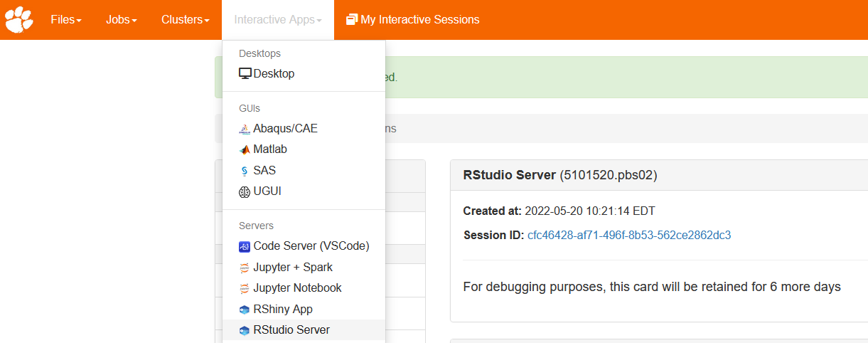Click the Abaqus/CAE app icon
Image resolution: width=868 pixels, height=343 pixels.
pos(245,129)
